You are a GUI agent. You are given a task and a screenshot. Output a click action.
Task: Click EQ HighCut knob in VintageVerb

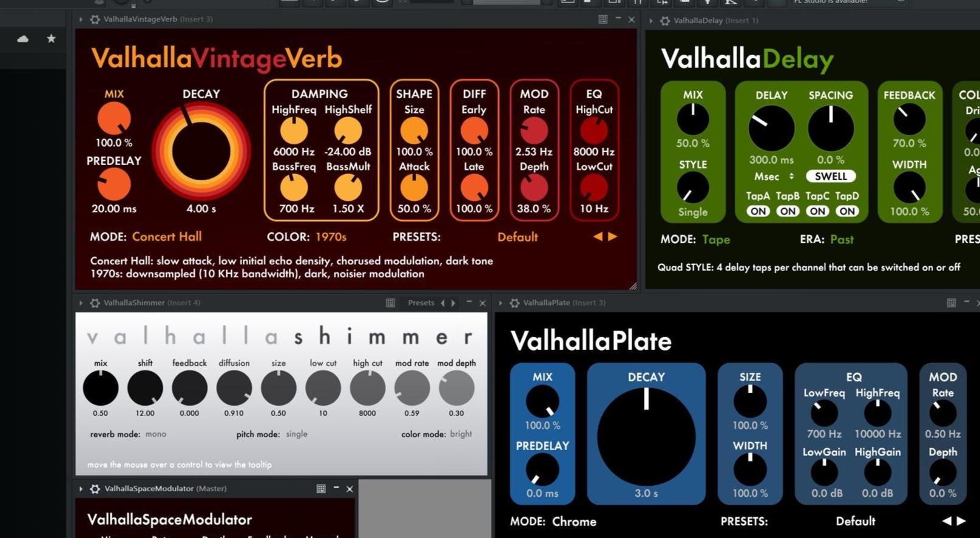tap(593, 131)
